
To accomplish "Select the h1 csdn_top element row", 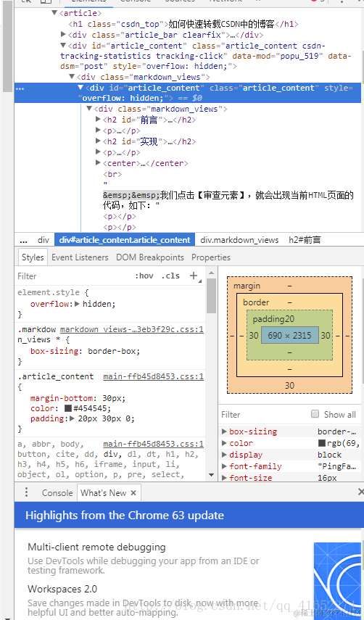I will [x=183, y=24].
